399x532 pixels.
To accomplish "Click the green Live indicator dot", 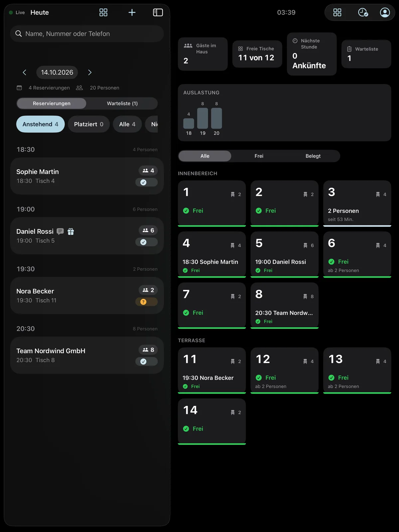I will 11,13.
